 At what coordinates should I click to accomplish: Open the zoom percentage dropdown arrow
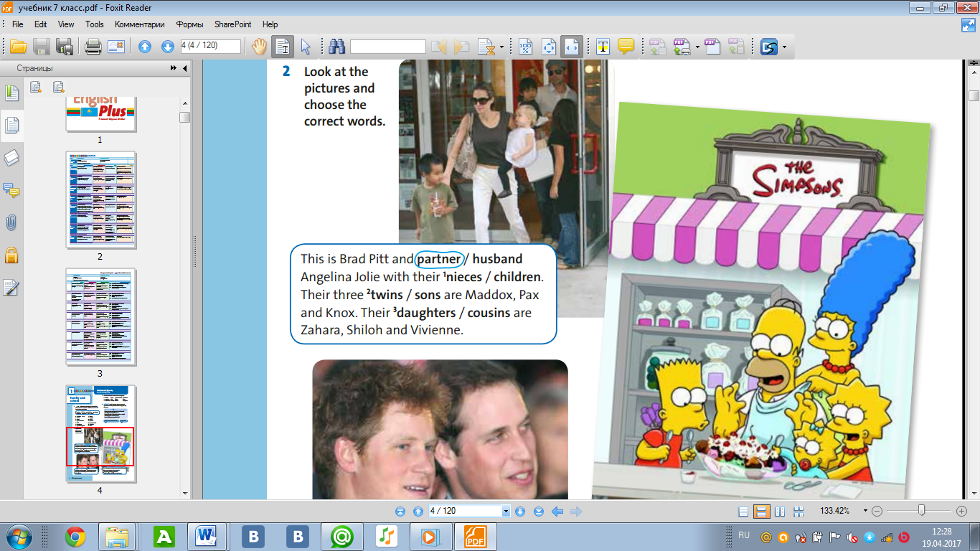point(866,512)
